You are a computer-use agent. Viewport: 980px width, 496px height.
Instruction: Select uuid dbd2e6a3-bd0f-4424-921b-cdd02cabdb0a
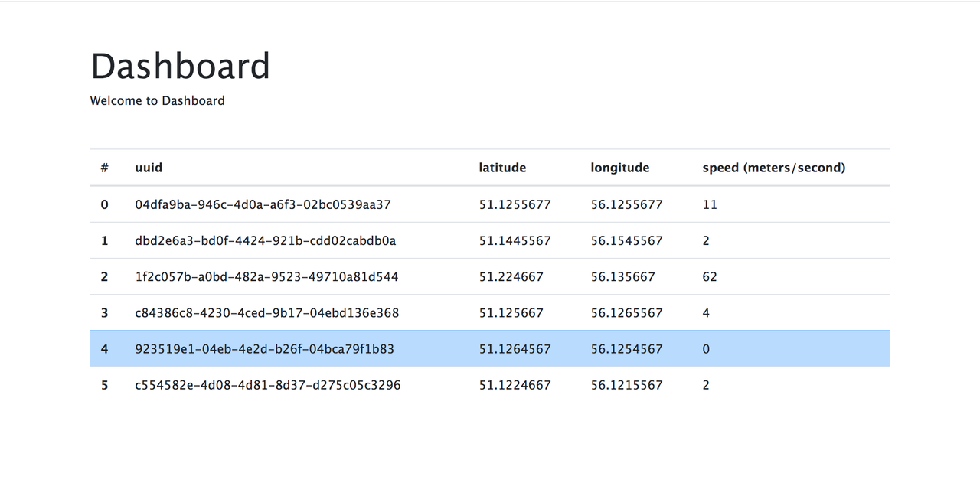point(266,240)
